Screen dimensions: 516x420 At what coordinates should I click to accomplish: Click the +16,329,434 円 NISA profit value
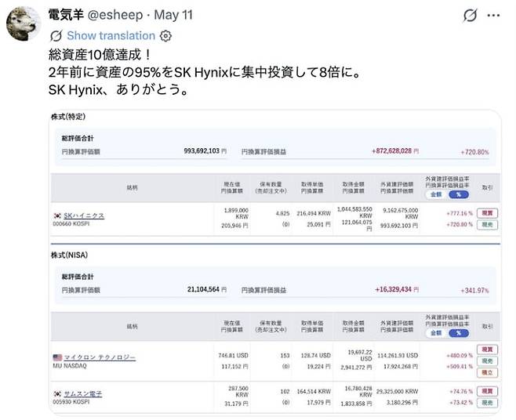(397, 289)
